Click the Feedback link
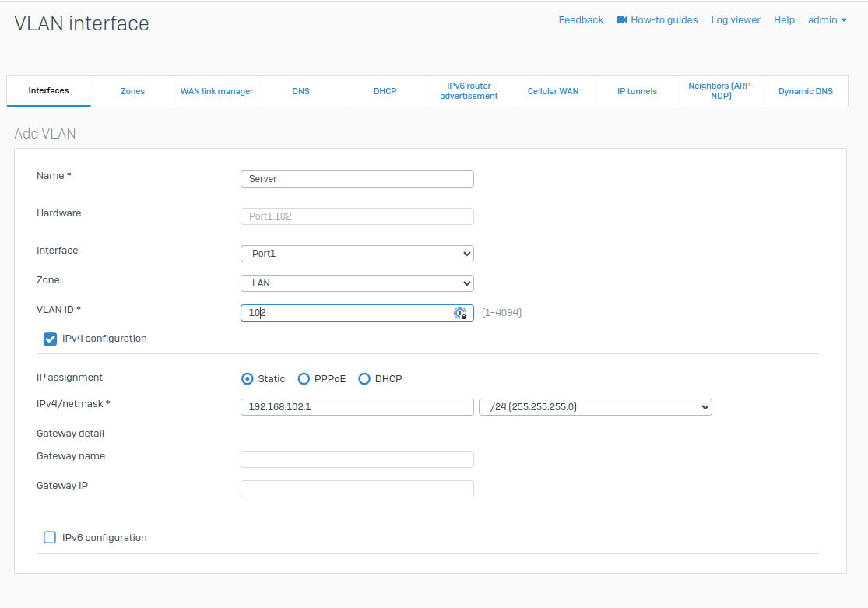 581,20
